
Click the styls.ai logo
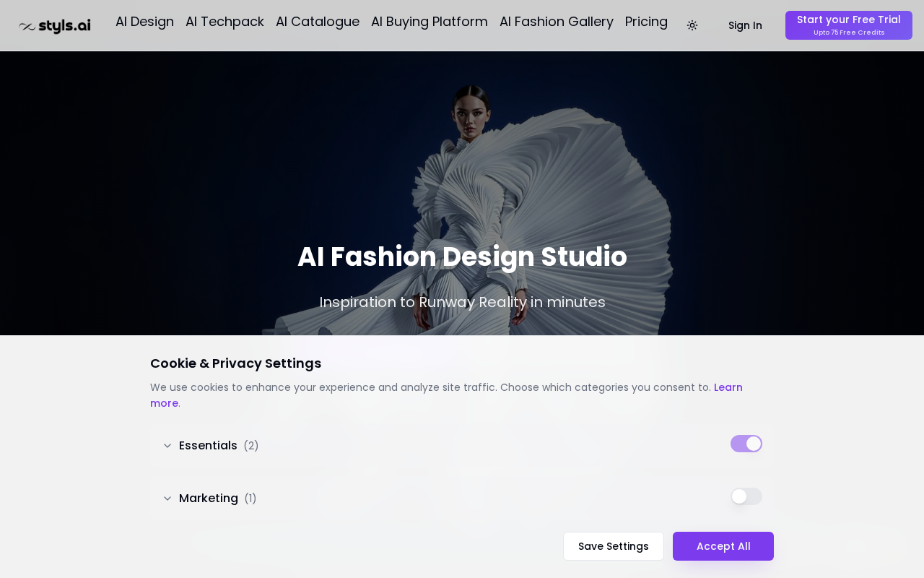click(55, 26)
